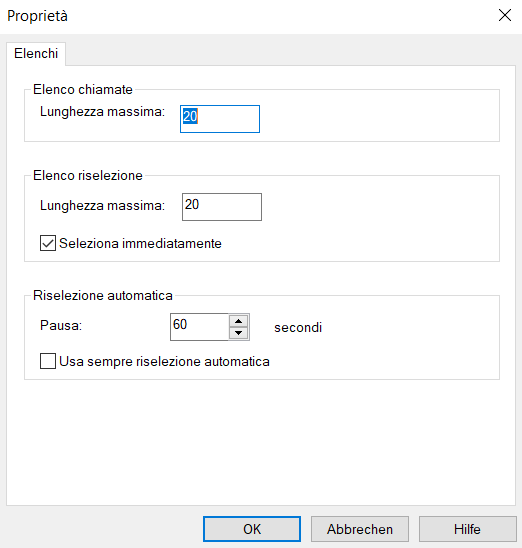Uncheck the Seleziona immediatamente checkbox

pyautogui.click(x=48, y=243)
